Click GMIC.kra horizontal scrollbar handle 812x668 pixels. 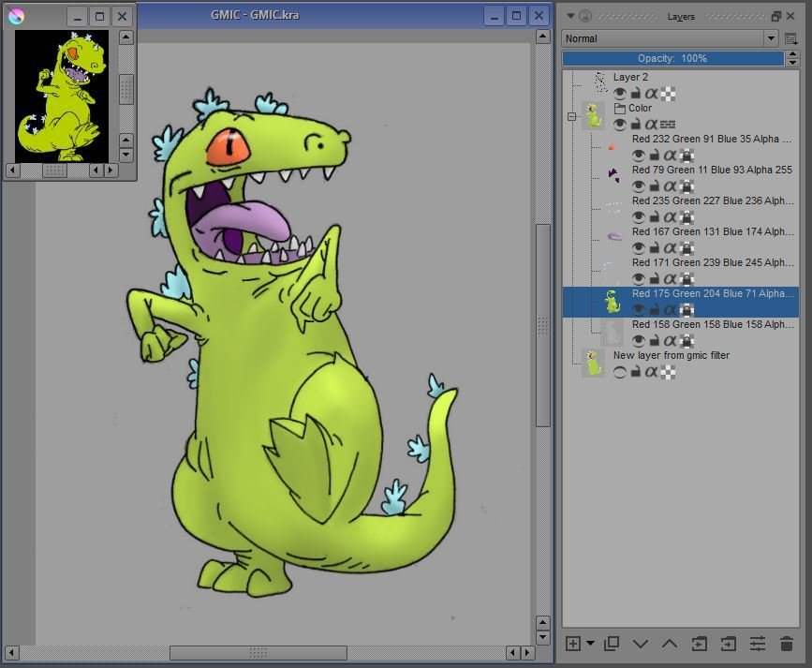click(x=258, y=653)
